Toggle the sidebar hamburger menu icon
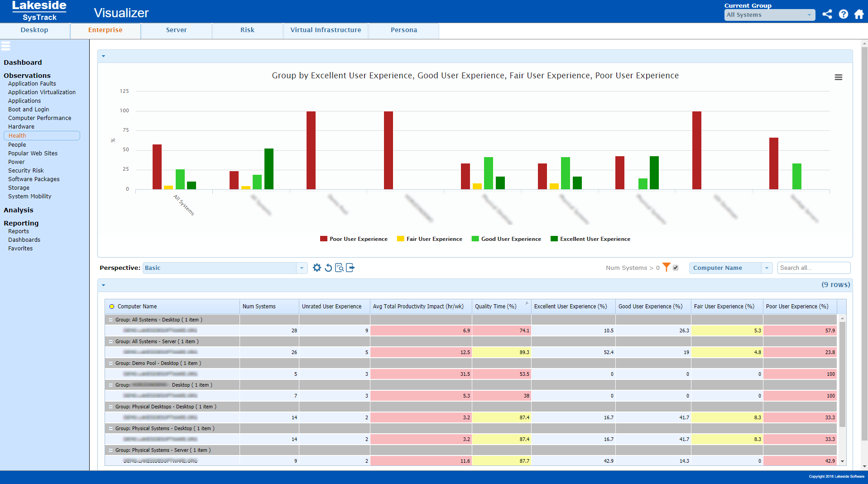Viewport: 868px width, 484px height. tap(6, 46)
